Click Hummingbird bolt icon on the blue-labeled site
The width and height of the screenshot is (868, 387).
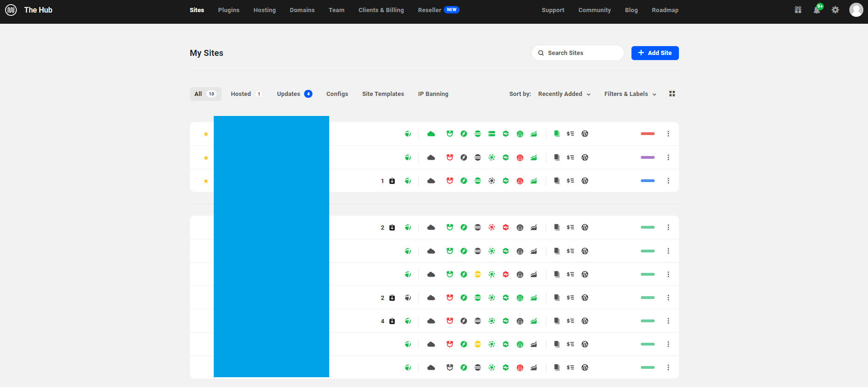(464, 181)
